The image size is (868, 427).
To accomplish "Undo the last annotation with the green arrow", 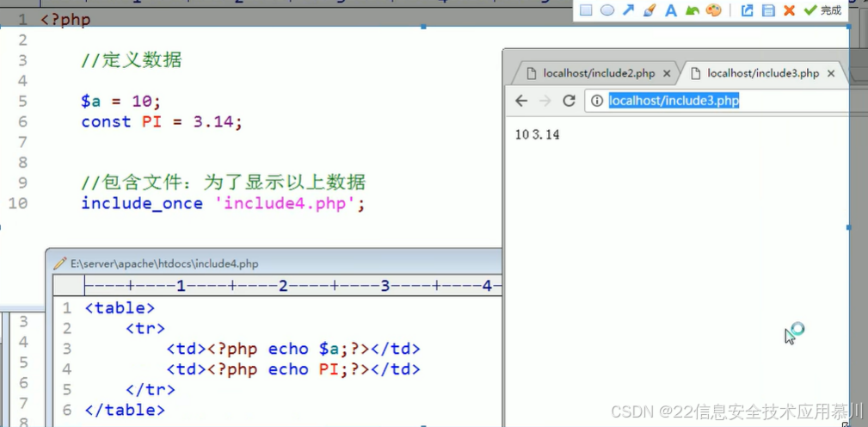I will click(x=692, y=10).
